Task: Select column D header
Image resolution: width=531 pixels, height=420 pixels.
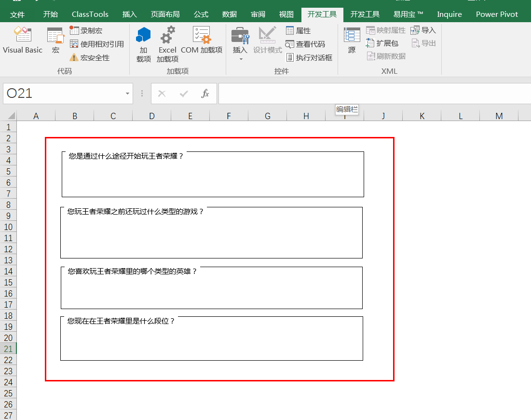Action: tap(152, 116)
